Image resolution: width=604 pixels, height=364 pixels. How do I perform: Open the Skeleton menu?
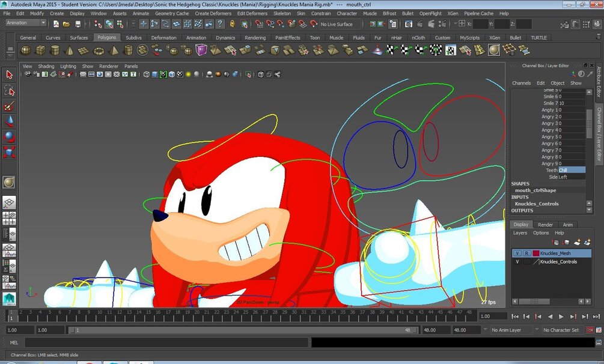tap(282, 13)
